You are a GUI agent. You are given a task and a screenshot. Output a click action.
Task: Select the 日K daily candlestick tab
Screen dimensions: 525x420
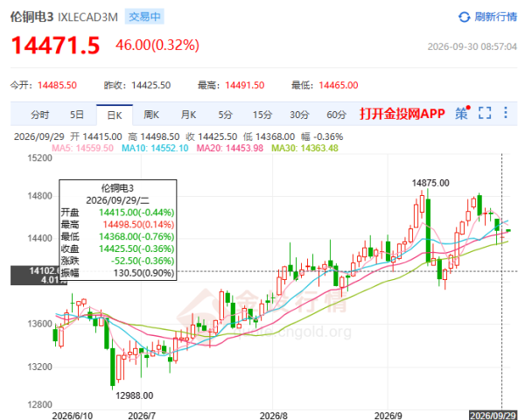pyautogui.click(x=115, y=115)
